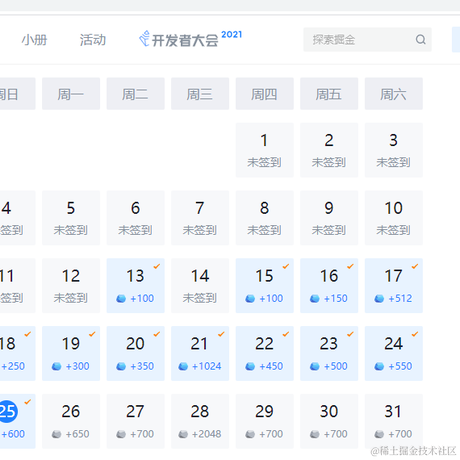The image size is (460, 460).
Task: Open the 小册 nav tab
Action: click(x=34, y=40)
